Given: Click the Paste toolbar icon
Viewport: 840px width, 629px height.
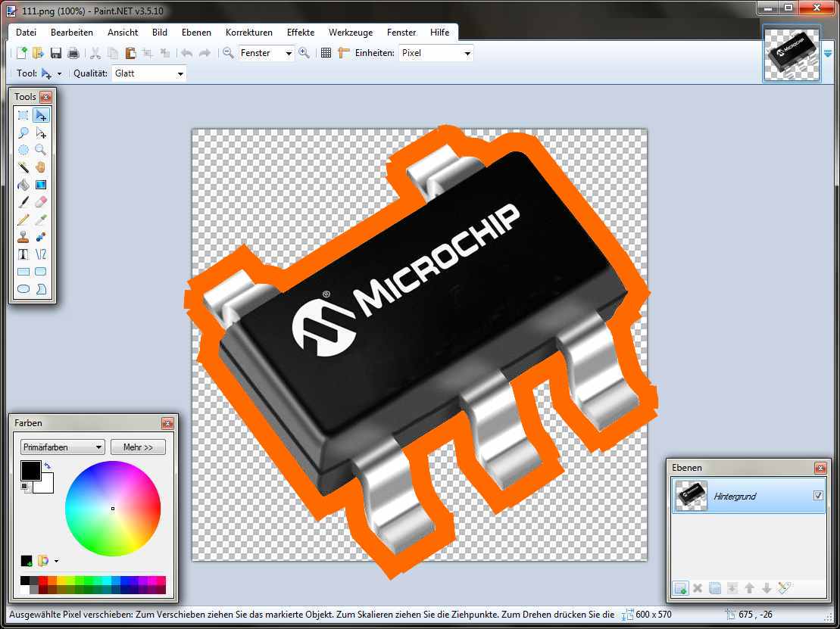Looking at the screenshot, I should click(x=130, y=52).
